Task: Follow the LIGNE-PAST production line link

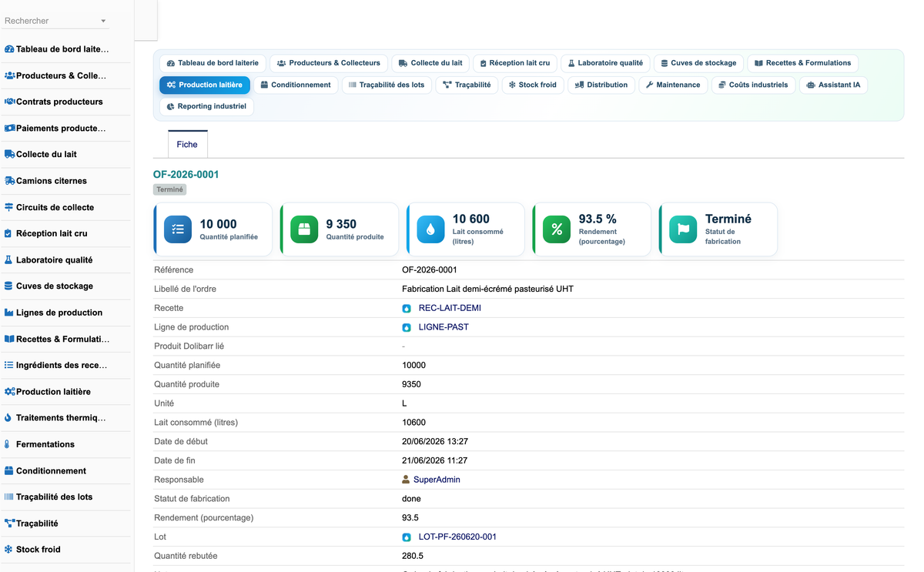Action: (x=444, y=327)
